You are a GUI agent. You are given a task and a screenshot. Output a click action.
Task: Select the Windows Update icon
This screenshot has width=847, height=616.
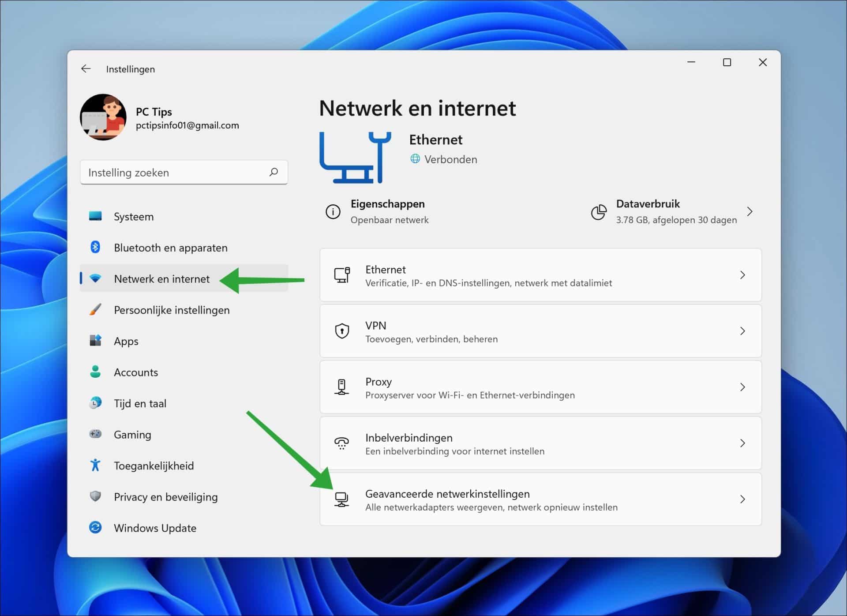95,528
